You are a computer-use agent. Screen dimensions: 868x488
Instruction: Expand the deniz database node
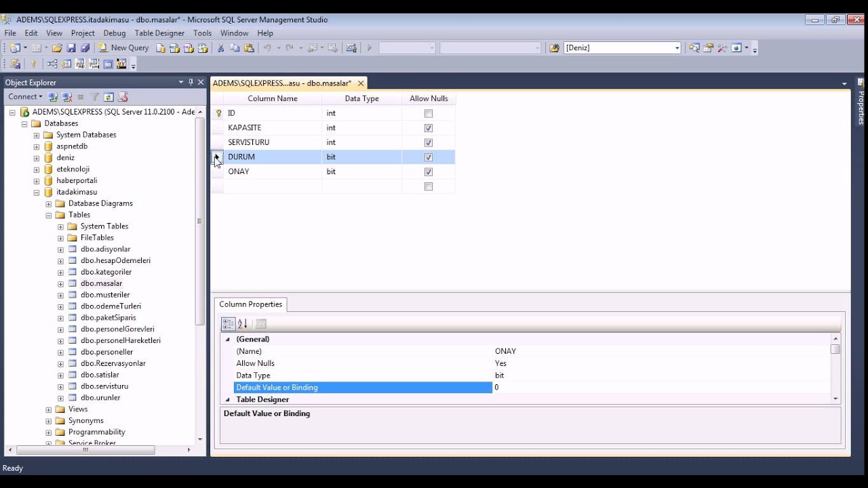[x=37, y=158]
